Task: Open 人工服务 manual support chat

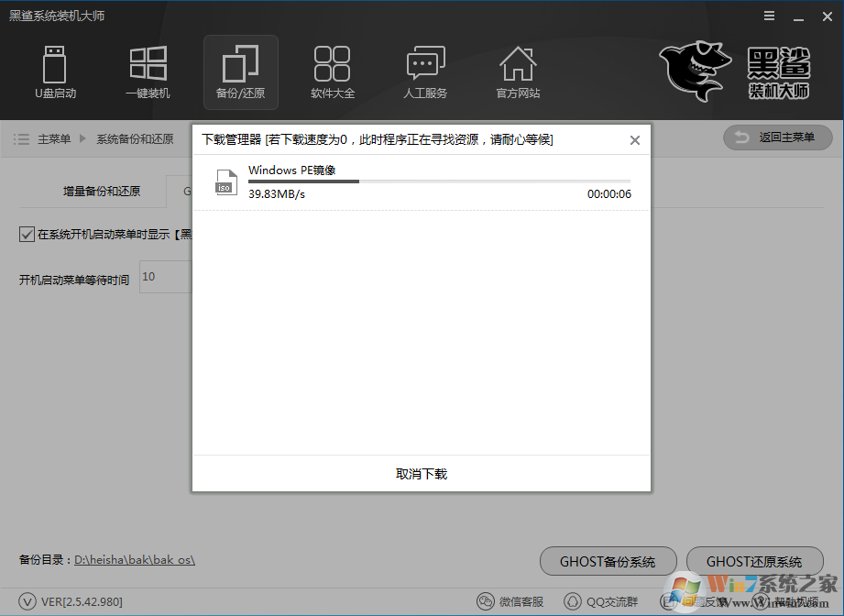Action: (425, 72)
